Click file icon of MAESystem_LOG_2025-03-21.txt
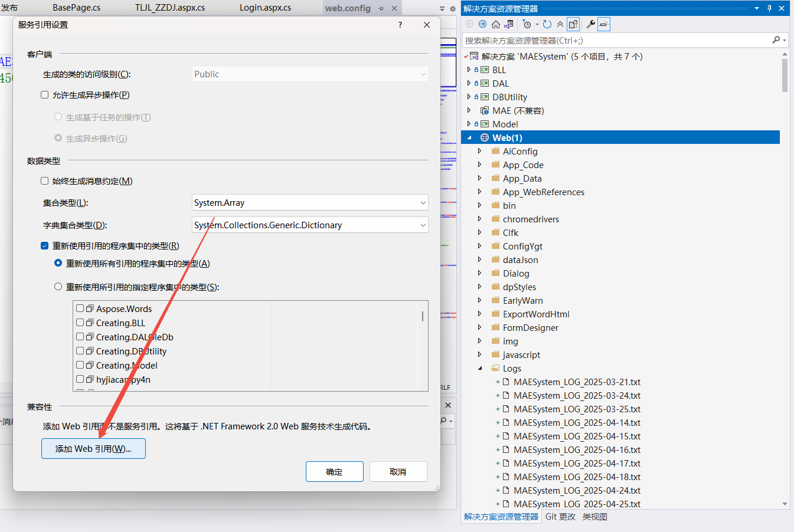 (x=506, y=382)
